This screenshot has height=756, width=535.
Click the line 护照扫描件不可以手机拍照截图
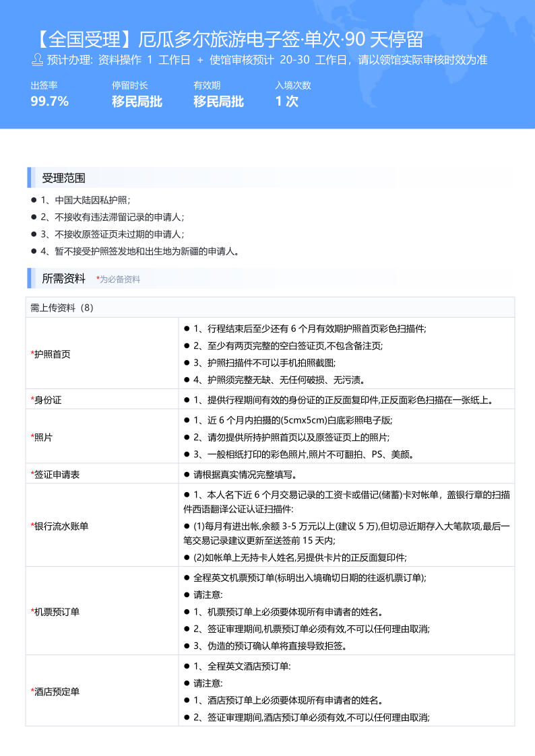coord(265,363)
